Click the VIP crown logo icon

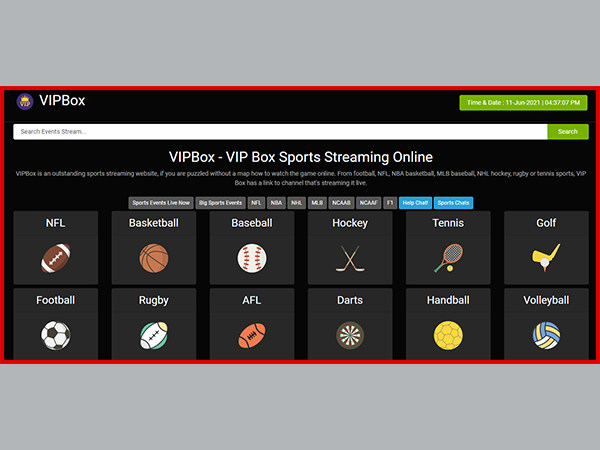click(25, 101)
